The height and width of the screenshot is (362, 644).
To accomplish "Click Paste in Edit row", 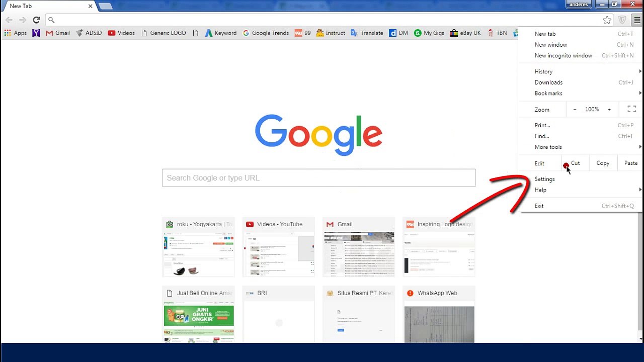I will tap(630, 163).
